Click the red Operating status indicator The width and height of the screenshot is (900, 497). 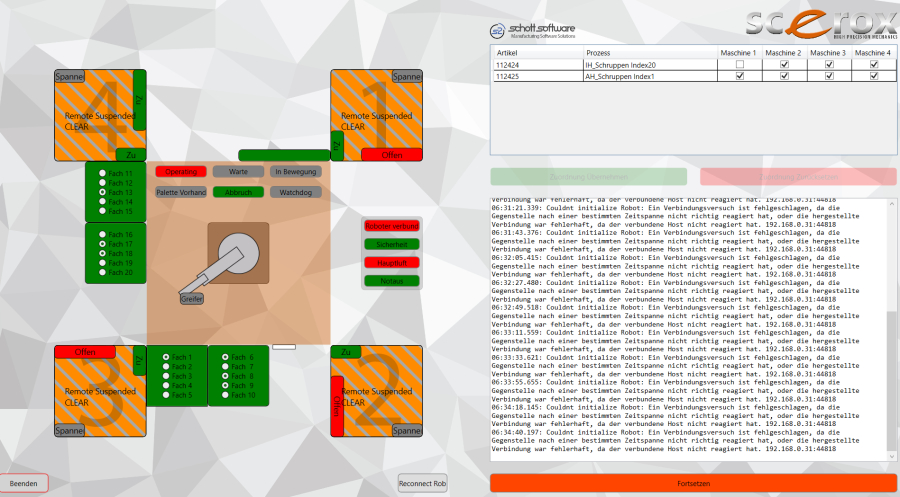point(181,172)
